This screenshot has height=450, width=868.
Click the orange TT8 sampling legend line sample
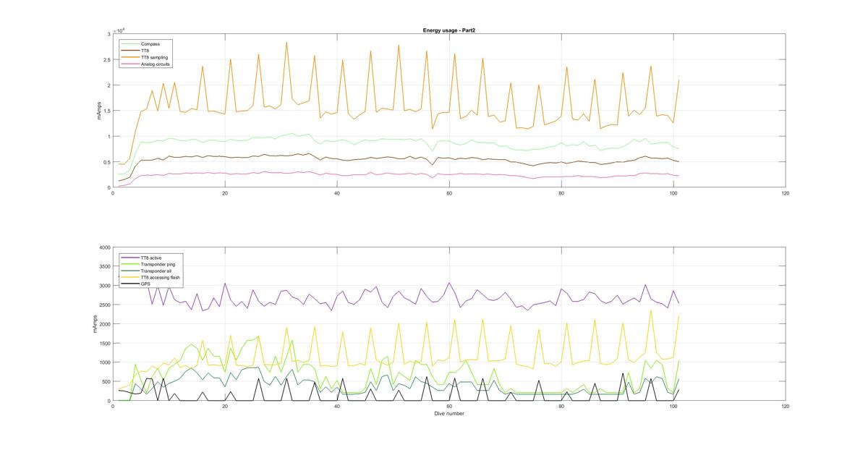[130, 57]
